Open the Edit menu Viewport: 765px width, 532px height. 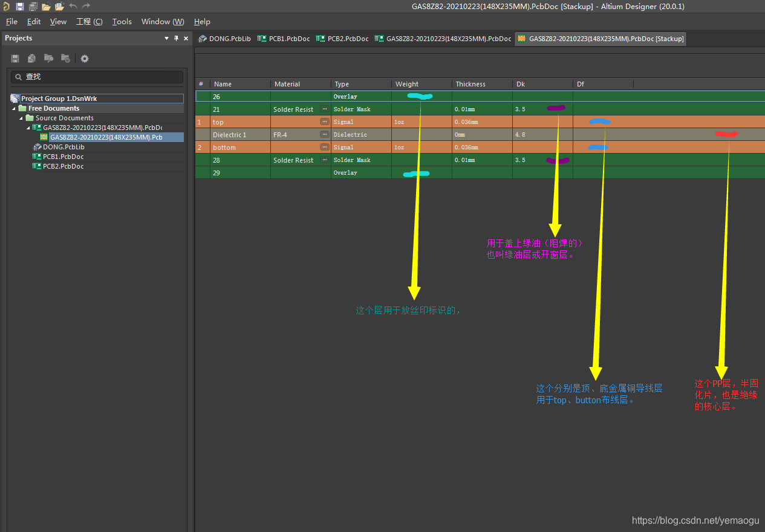pyautogui.click(x=34, y=22)
